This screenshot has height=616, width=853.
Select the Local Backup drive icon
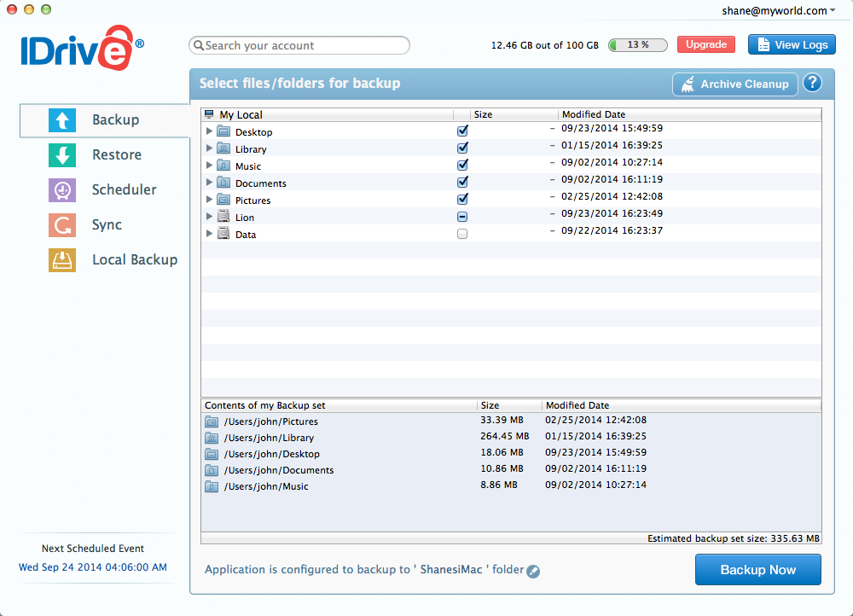(x=64, y=259)
